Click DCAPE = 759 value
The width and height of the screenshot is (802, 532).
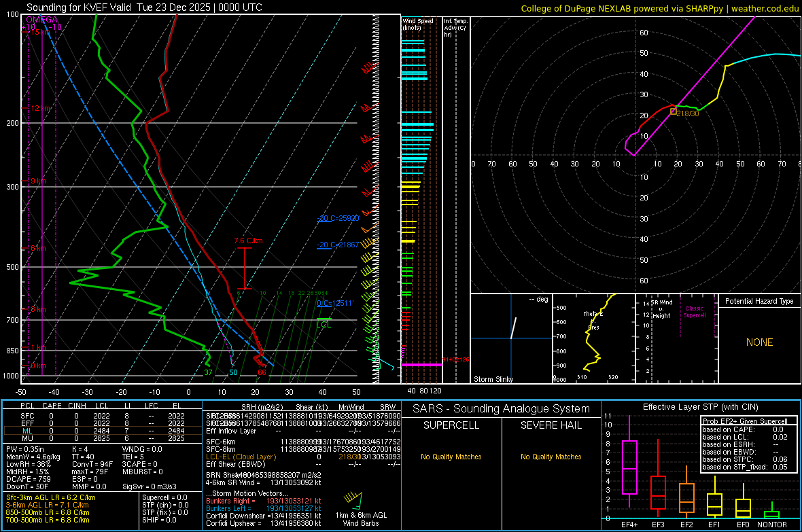pyautogui.click(x=28, y=479)
